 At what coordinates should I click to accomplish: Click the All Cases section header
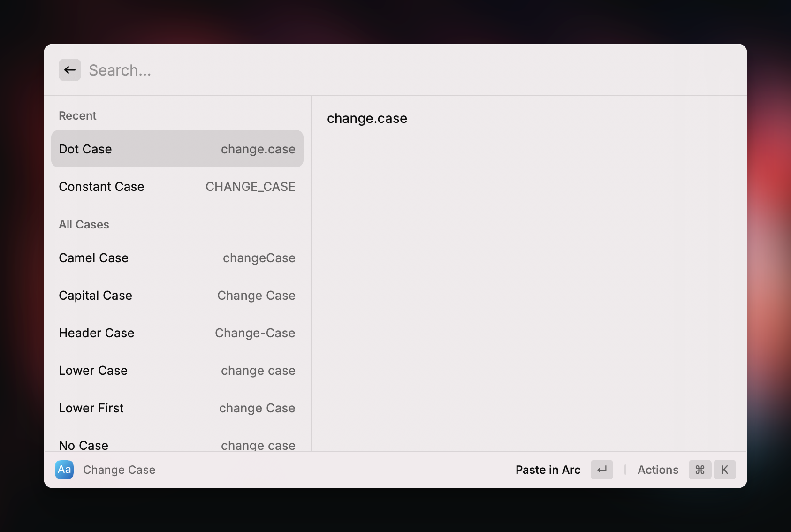point(84,224)
